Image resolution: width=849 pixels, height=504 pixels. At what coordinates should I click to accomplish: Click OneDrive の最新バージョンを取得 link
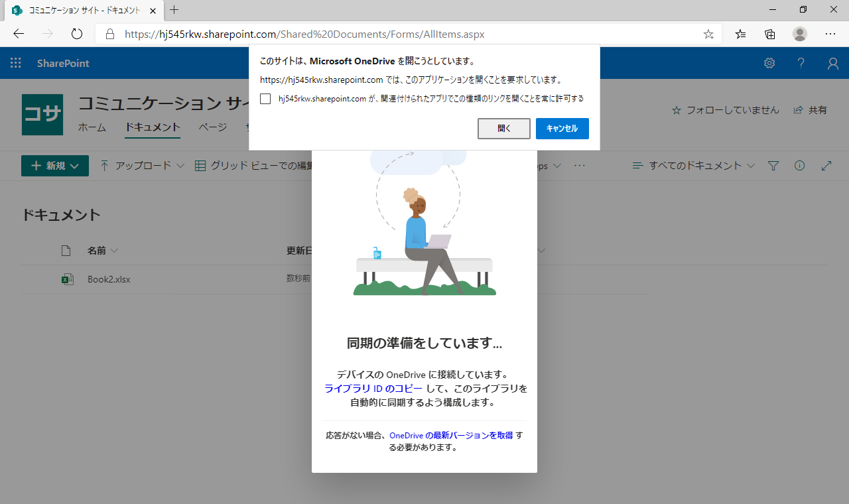tap(451, 436)
